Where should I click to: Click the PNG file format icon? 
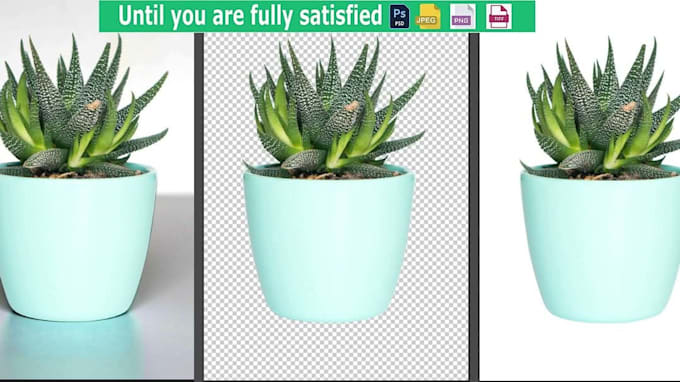pyautogui.click(x=462, y=17)
